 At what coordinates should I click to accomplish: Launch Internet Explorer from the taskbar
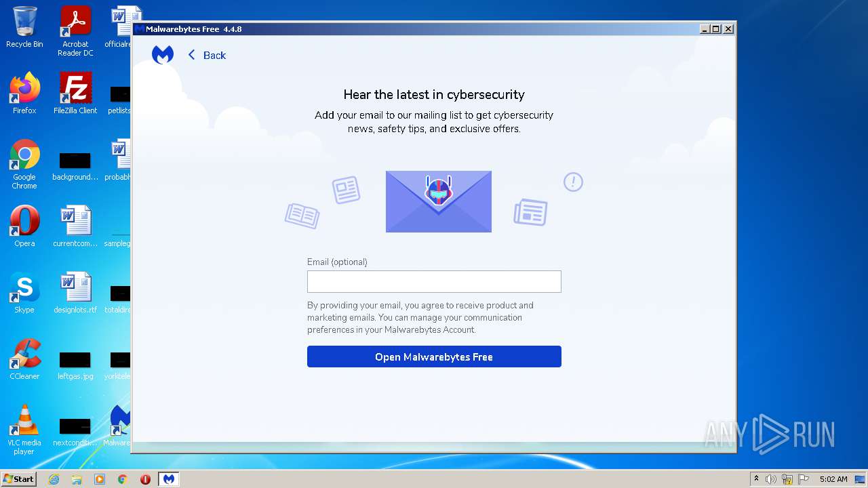54,479
